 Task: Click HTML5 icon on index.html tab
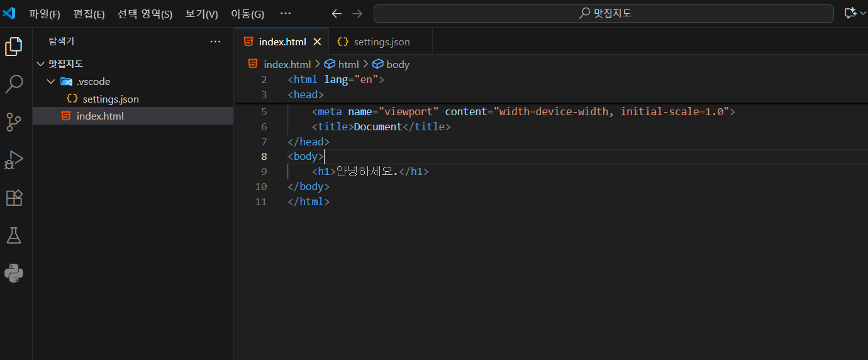248,42
